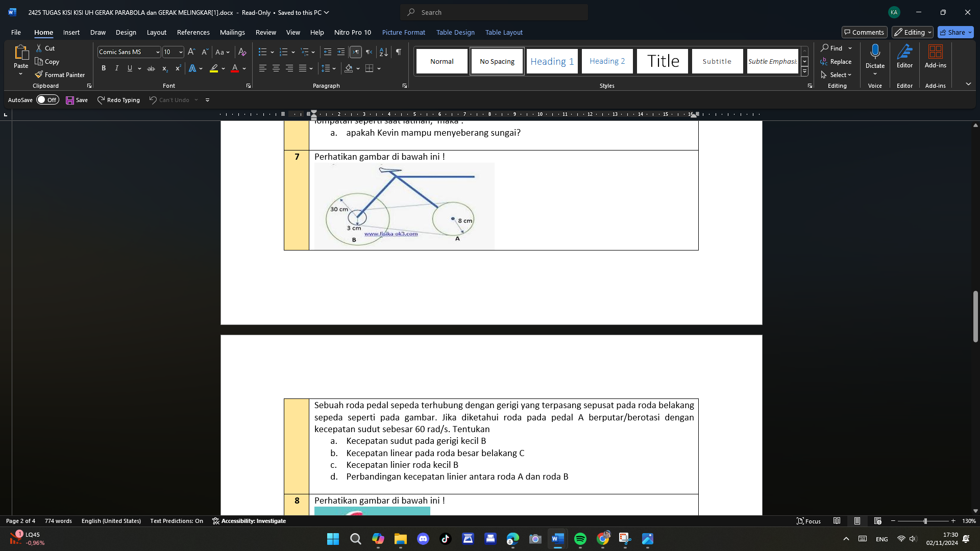Click the Save icon in quick access
980x551 pixels.
77,100
